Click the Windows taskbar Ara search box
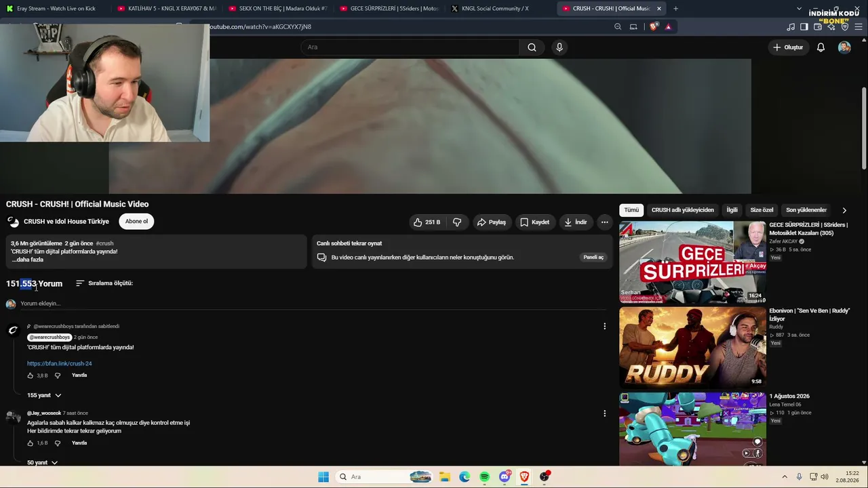This screenshot has width=868, height=488. click(383, 477)
